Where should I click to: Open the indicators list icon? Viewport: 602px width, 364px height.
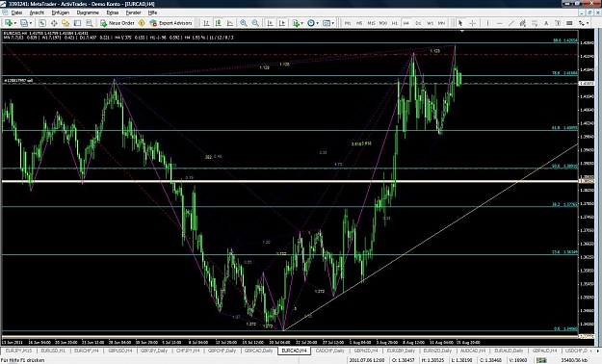click(296, 23)
